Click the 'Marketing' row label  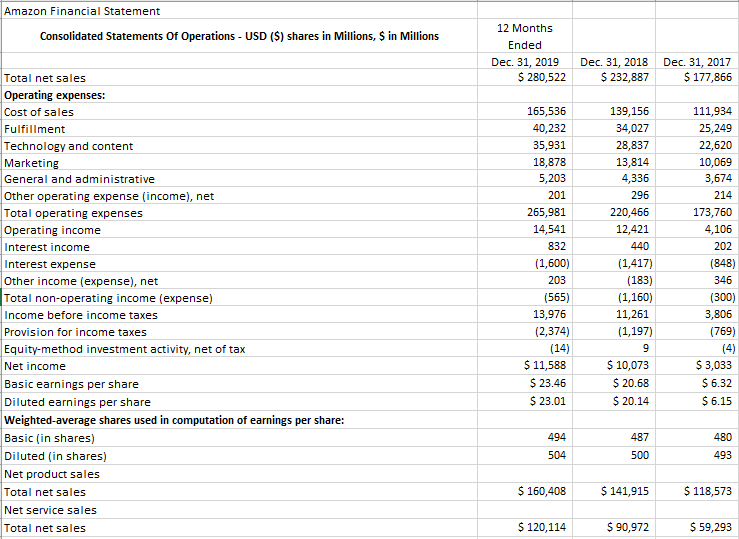pyautogui.click(x=32, y=163)
